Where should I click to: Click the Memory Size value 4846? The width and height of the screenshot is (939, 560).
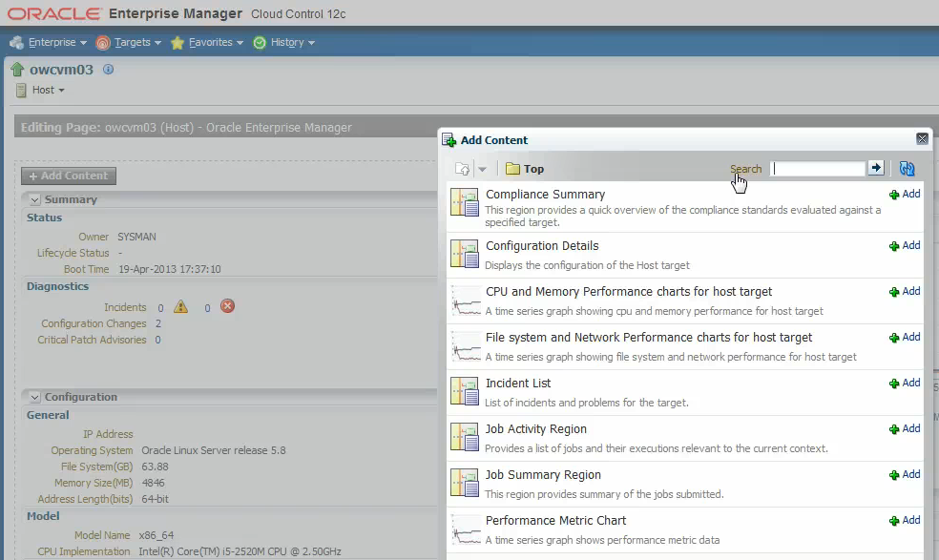(x=153, y=483)
